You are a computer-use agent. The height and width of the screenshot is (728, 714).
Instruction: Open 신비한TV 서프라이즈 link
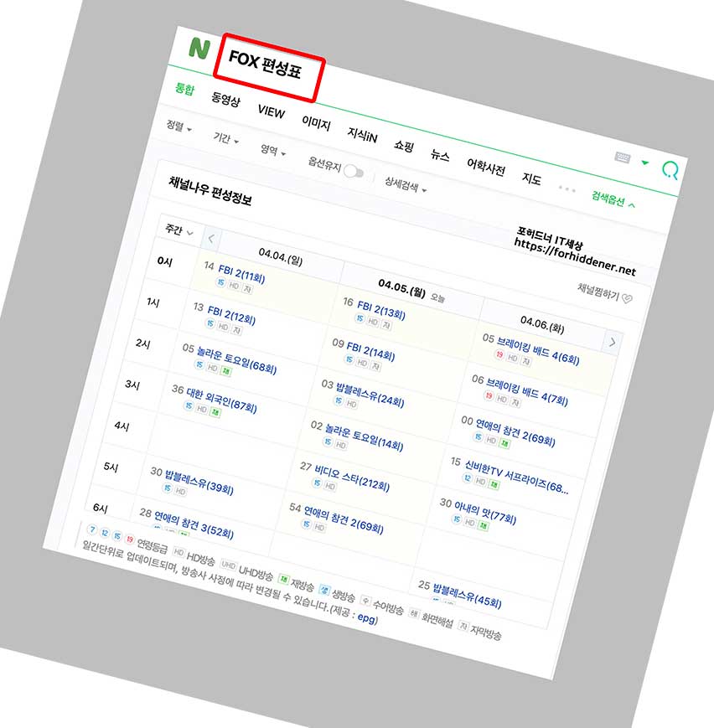[x=516, y=477]
